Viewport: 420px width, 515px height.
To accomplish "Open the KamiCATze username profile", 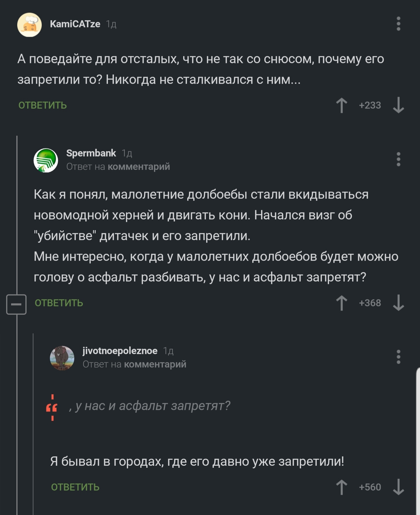I will (x=75, y=24).
